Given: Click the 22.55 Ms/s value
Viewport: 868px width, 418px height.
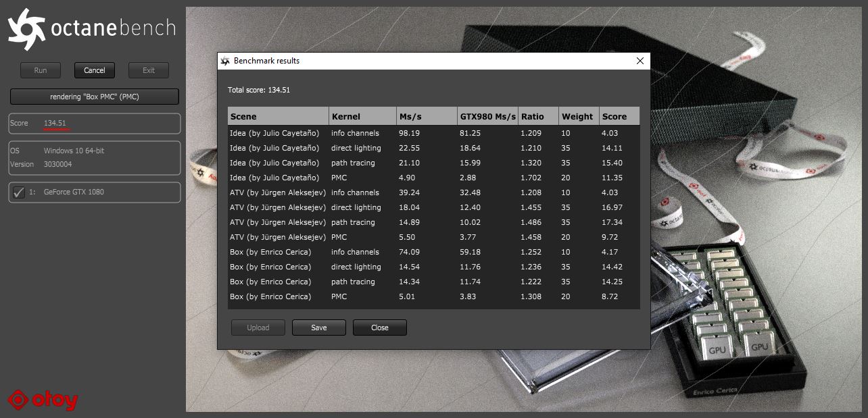Looking at the screenshot, I should click(x=409, y=148).
